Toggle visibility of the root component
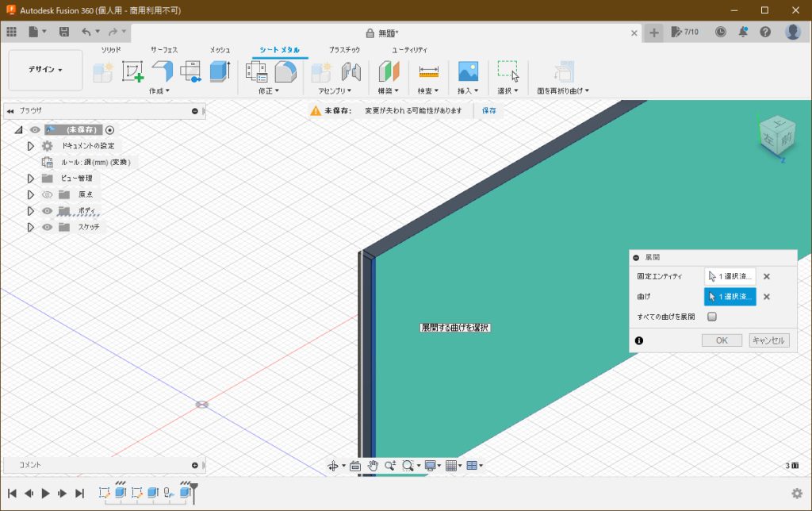Image resolution: width=812 pixels, height=511 pixels. point(35,129)
